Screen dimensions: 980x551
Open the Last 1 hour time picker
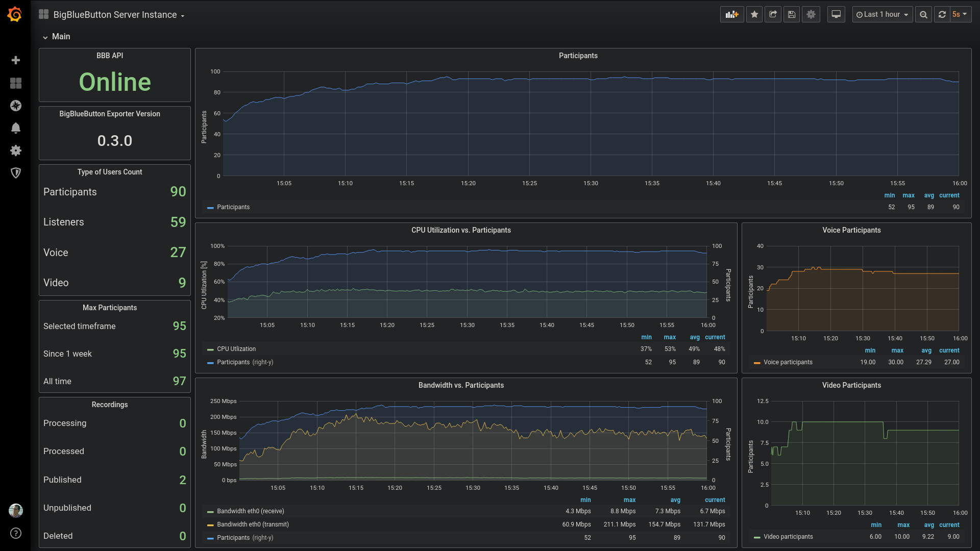pos(883,15)
